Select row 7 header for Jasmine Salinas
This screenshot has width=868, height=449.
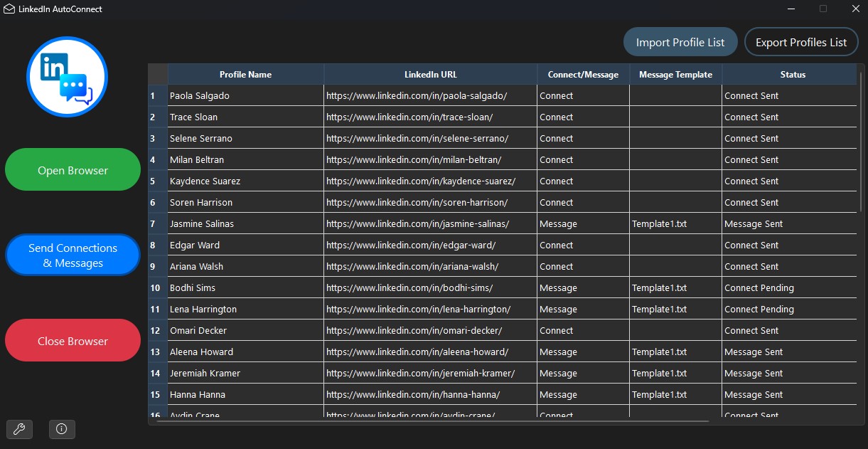pos(157,224)
